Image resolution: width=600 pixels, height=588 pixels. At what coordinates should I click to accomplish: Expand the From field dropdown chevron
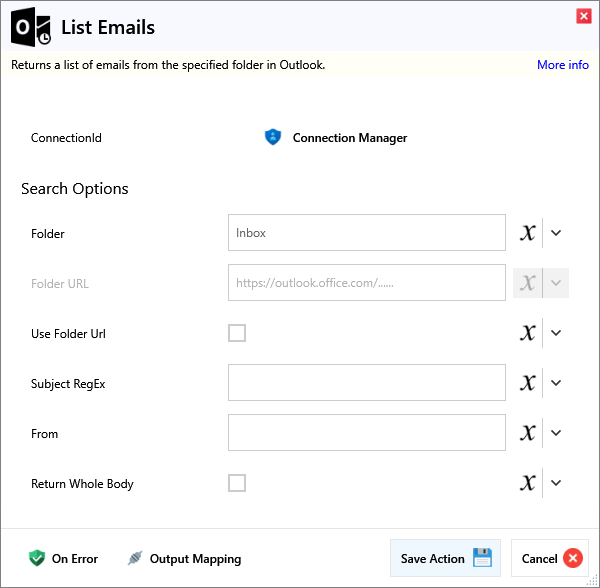pos(557,433)
